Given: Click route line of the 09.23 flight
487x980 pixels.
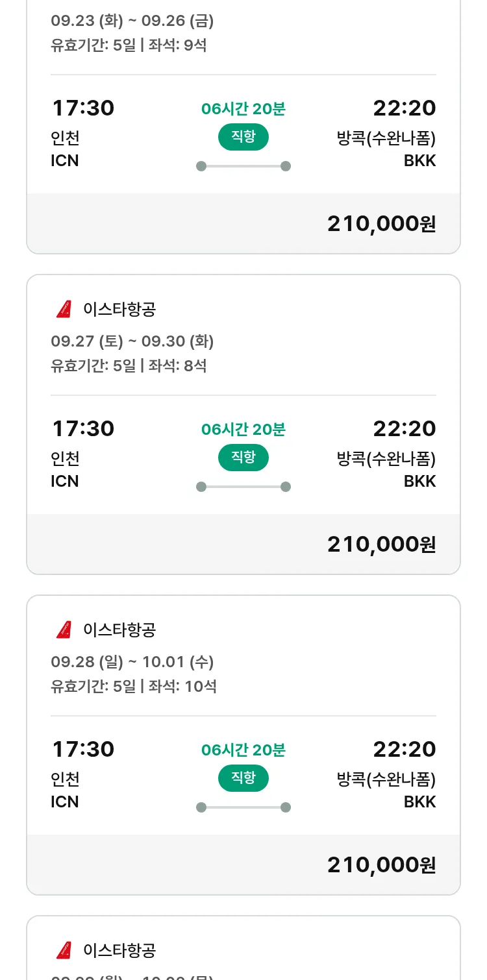Looking at the screenshot, I should tap(243, 166).
